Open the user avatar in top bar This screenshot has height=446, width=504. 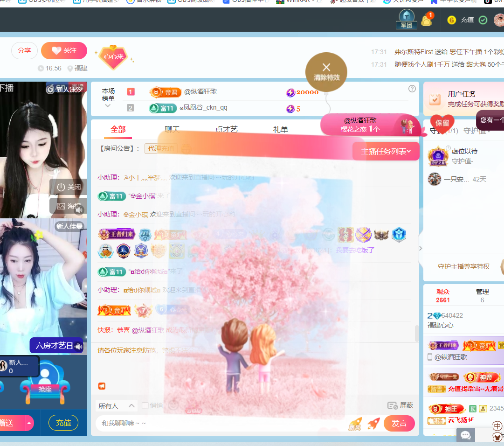coord(499,20)
